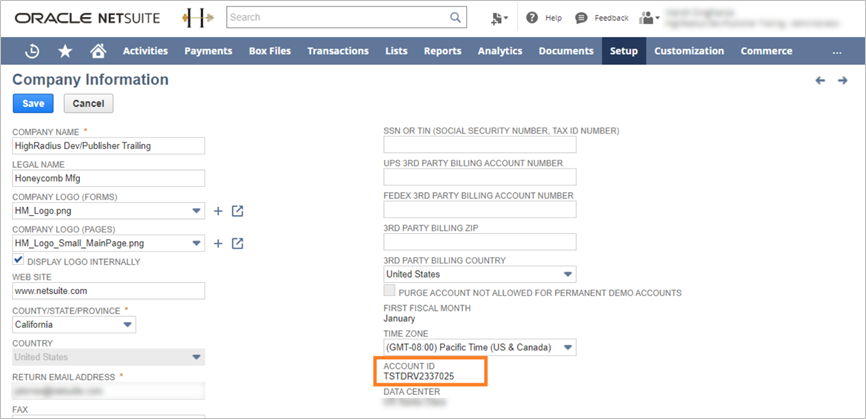Click the Cancel button
Screen dimensions: 866x419
pyautogui.click(x=88, y=103)
